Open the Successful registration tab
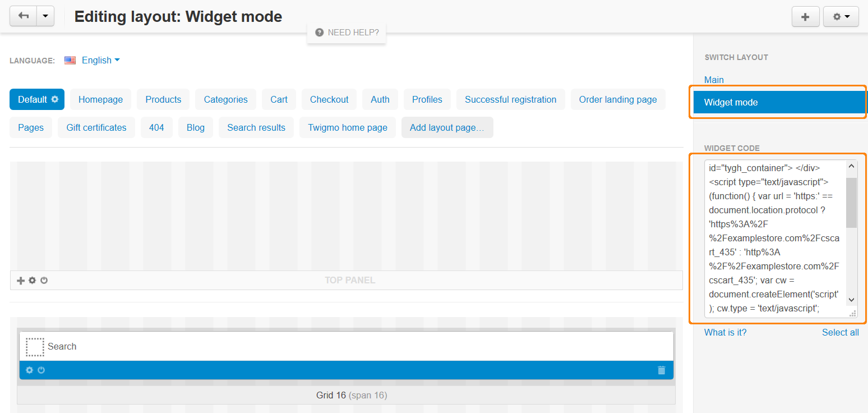Screen dimensions: 868x413 [511, 99]
